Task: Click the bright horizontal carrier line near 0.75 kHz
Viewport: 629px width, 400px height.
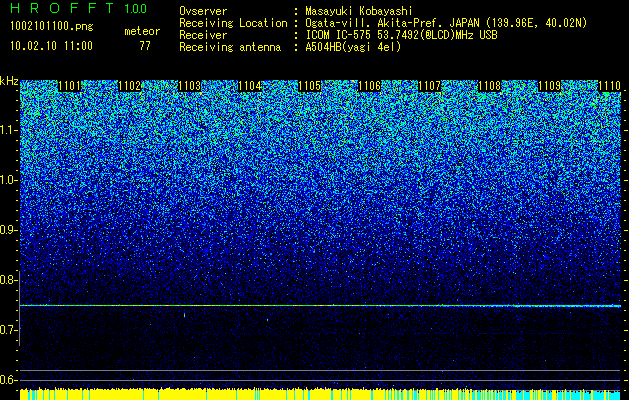Action: [x=321, y=306]
